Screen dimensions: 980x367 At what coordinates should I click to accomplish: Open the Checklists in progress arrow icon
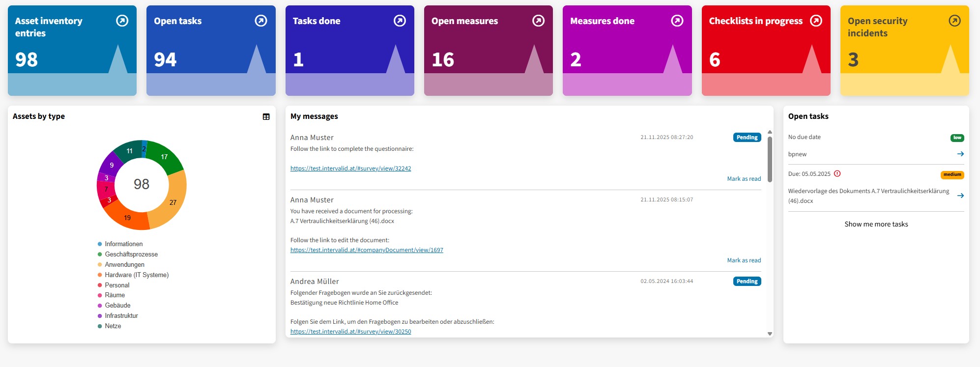[816, 21]
